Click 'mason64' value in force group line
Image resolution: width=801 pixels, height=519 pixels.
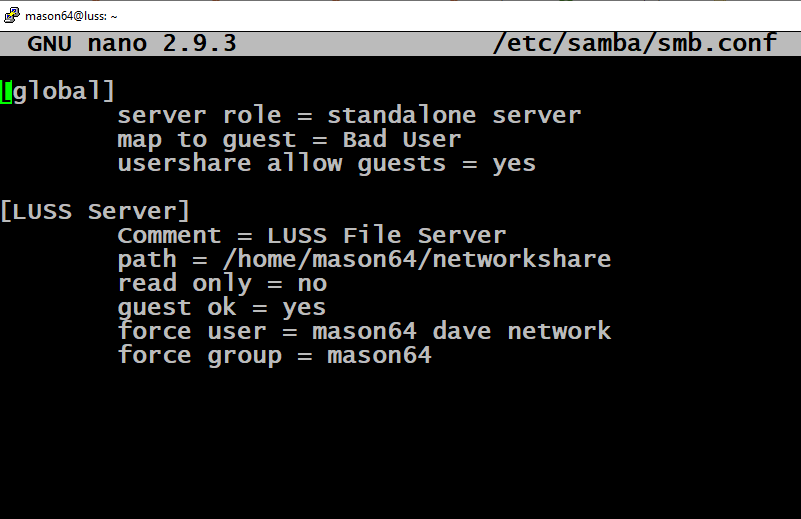(380, 355)
